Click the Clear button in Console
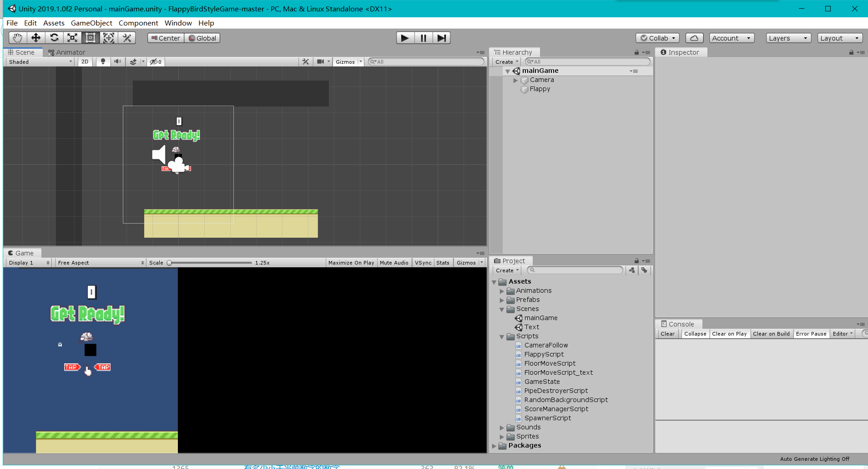 (668, 334)
